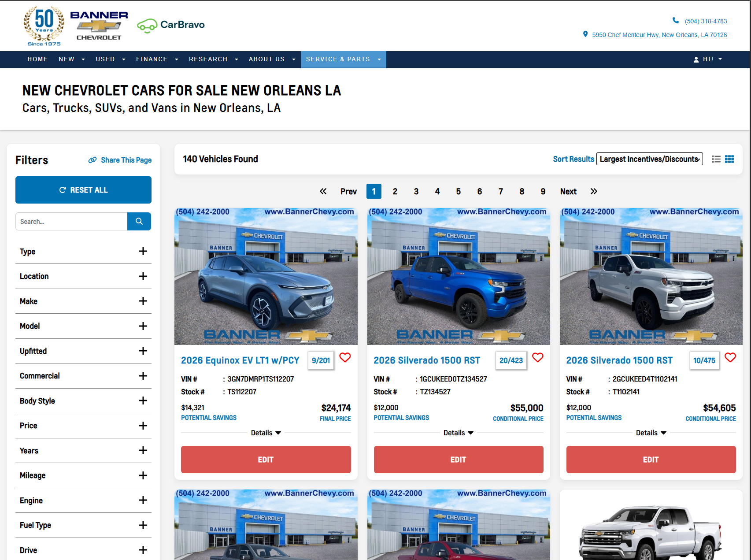The height and width of the screenshot is (560, 751).
Task: Expand the Engine filter
Action: (x=83, y=501)
